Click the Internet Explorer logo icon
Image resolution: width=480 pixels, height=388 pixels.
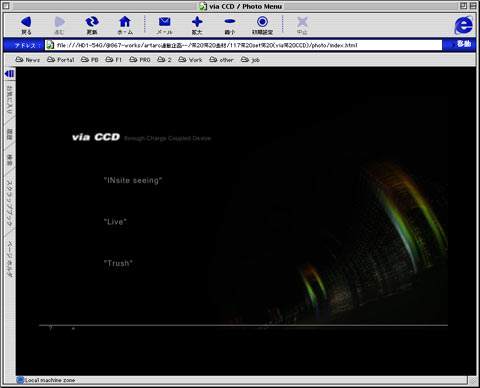pyautogui.click(x=464, y=25)
